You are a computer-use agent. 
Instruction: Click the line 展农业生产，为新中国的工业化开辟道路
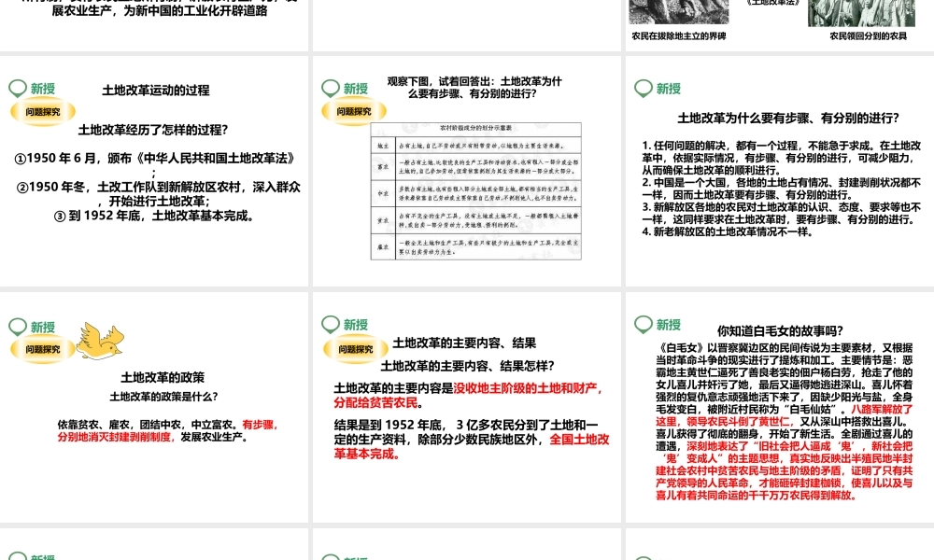coord(160,10)
